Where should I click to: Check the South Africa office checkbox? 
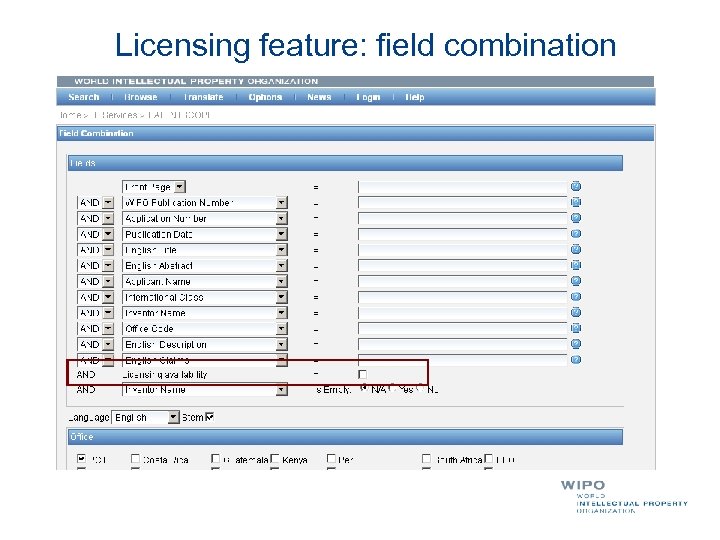(x=426, y=459)
